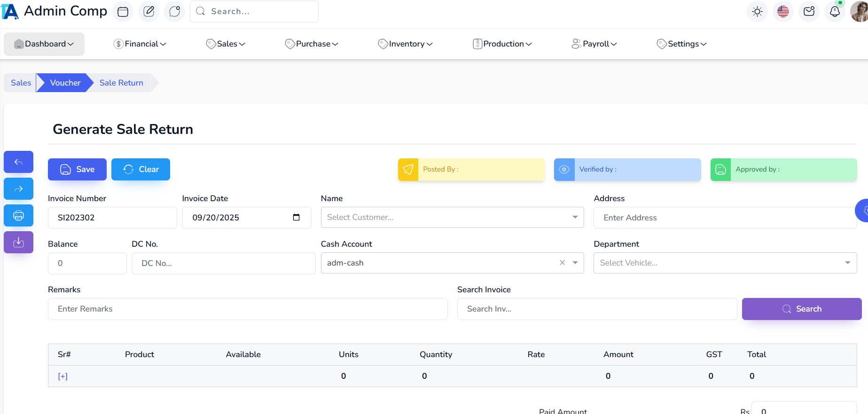Image resolution: width=868 pixels, height=414 pixels.
Task: Clear the adm-cash Cash Account selection
Action: [562, 263]
